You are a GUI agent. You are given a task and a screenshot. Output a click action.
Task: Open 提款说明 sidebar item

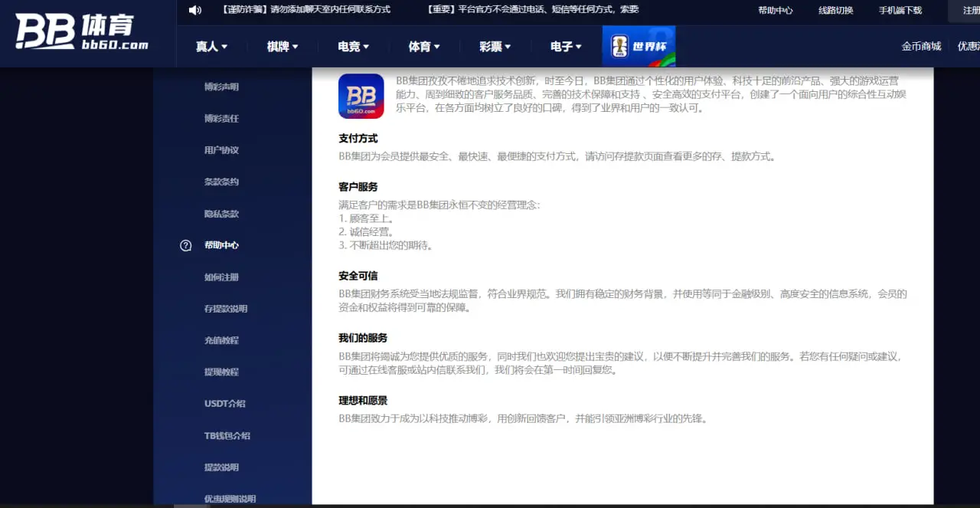221,467
